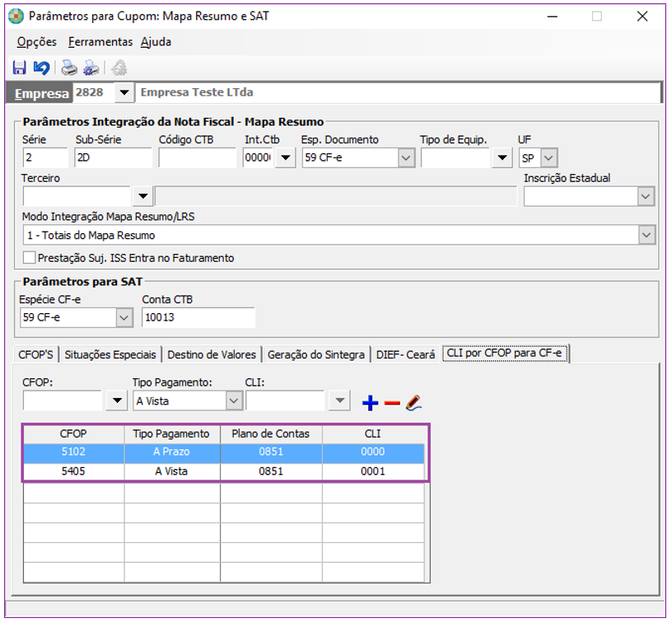Expand the Tipo Pagamento combo box
The image size is (672, 623).
(x=234, y=400)
